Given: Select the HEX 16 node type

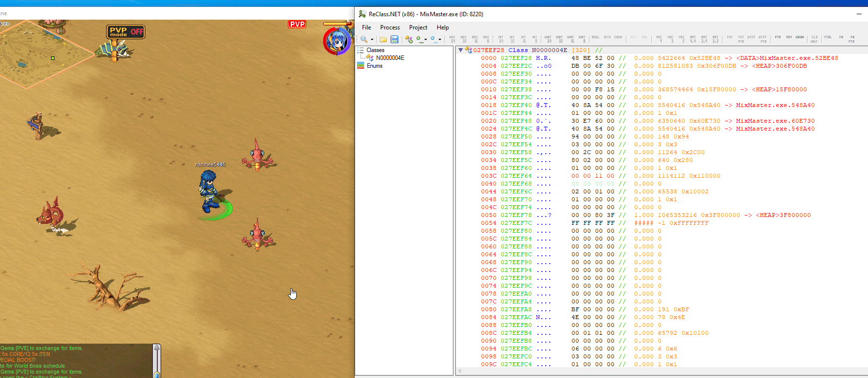Looking at the screenshot, I should pos(475,39).
